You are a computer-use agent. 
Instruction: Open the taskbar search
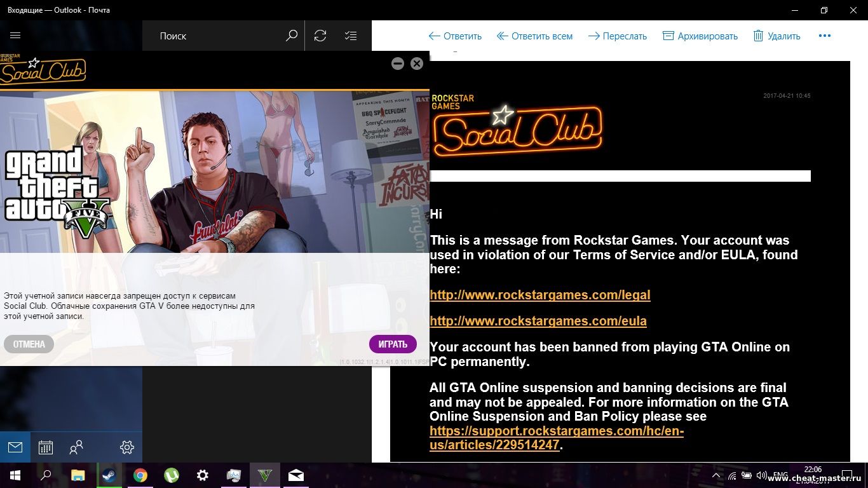46,475
